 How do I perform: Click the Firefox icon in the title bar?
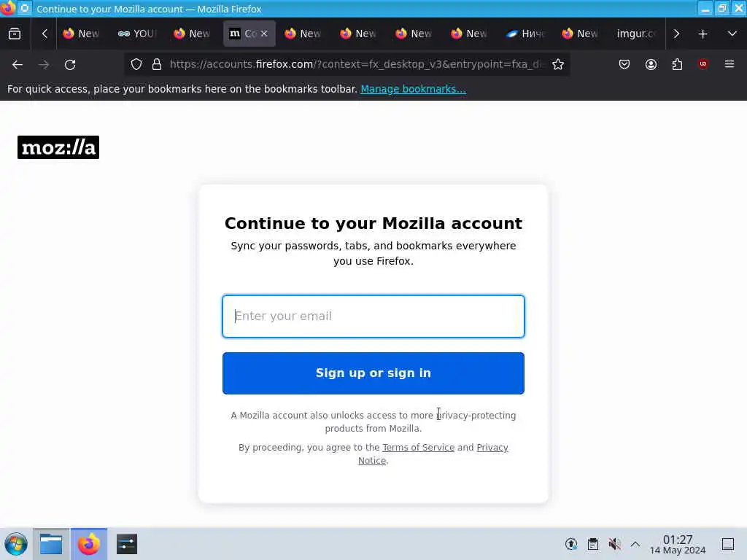pyautogui.click(x=7, y=8)
